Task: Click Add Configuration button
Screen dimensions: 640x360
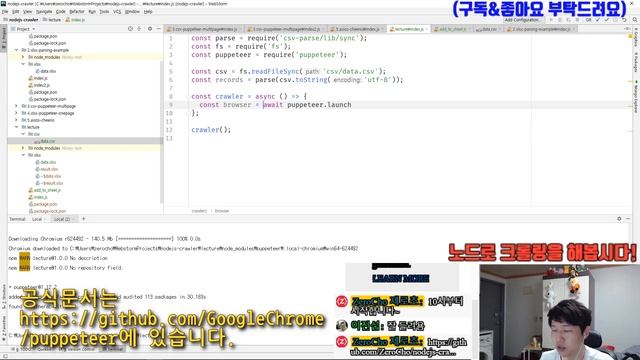Action: coord(522,20)
